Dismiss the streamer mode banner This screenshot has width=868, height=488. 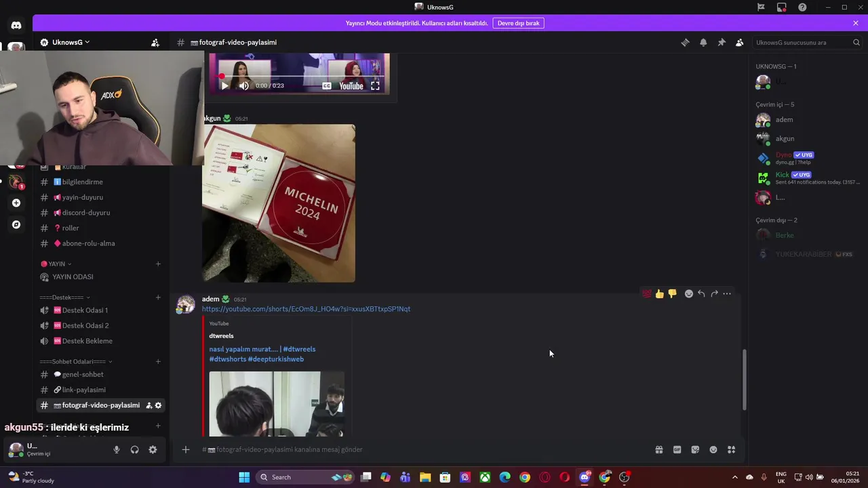[x=856, y=23]
